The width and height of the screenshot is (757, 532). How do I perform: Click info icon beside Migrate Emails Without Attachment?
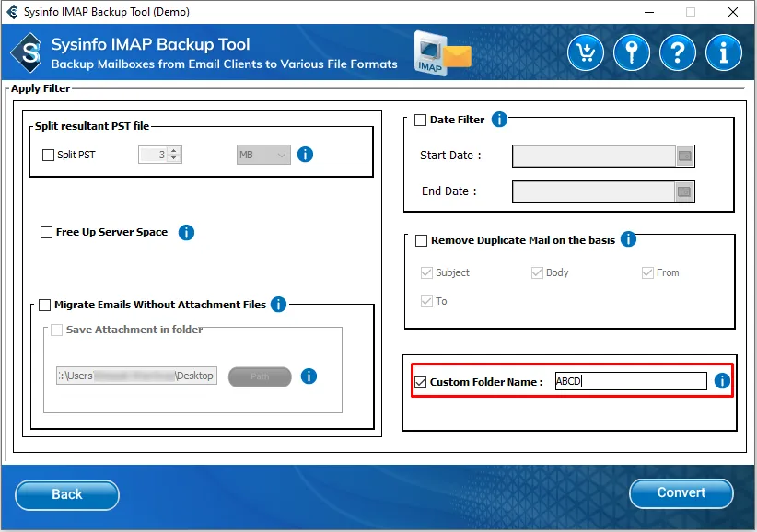pyautogui.click(x=278, y=305)
